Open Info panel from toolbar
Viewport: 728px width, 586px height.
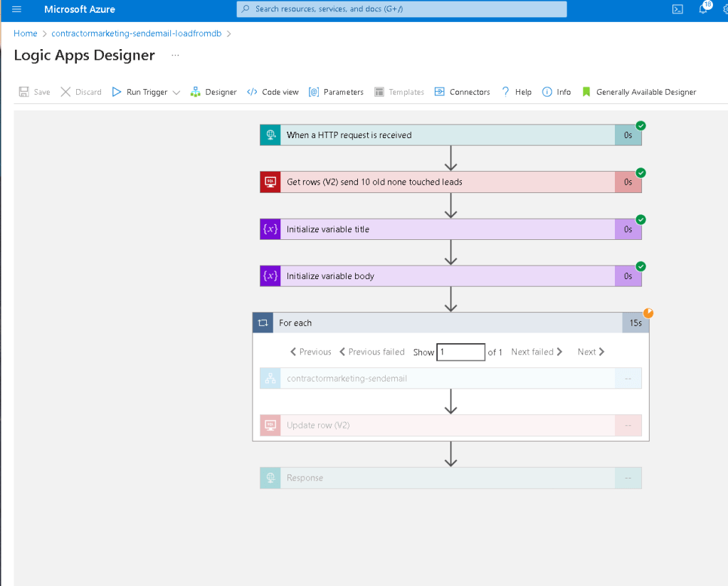[556, 92]
